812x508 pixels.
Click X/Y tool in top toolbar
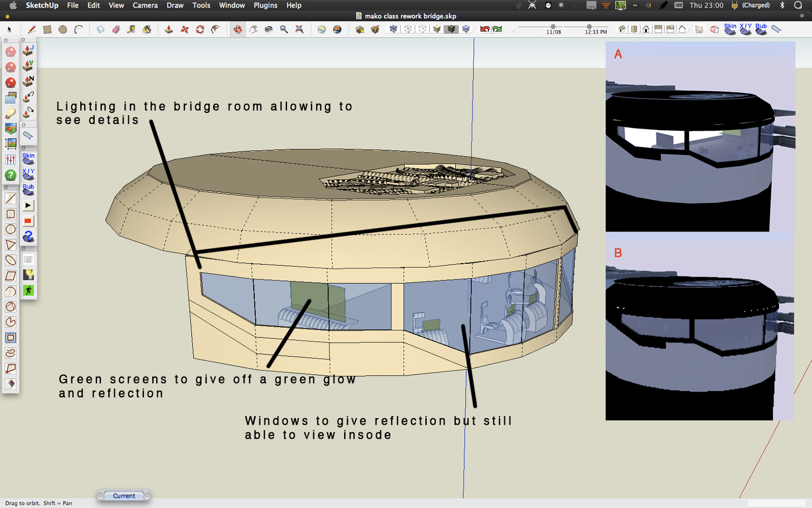746,29
